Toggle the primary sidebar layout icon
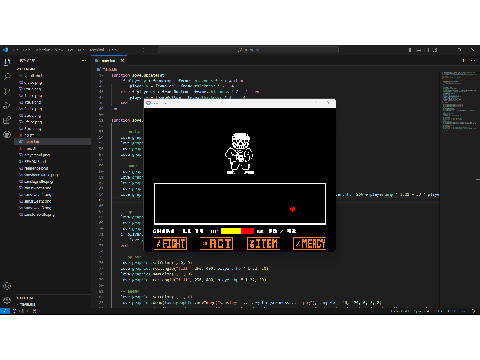480x360 pixels. (x=410, y=50)
